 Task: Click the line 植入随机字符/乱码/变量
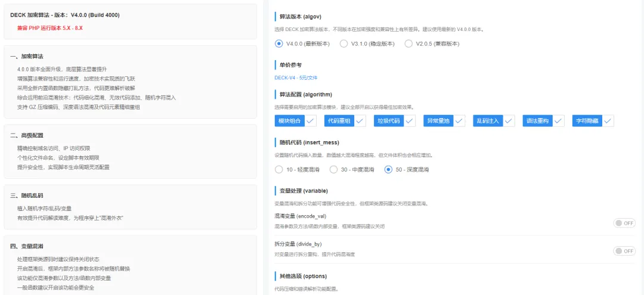point(44,209)
